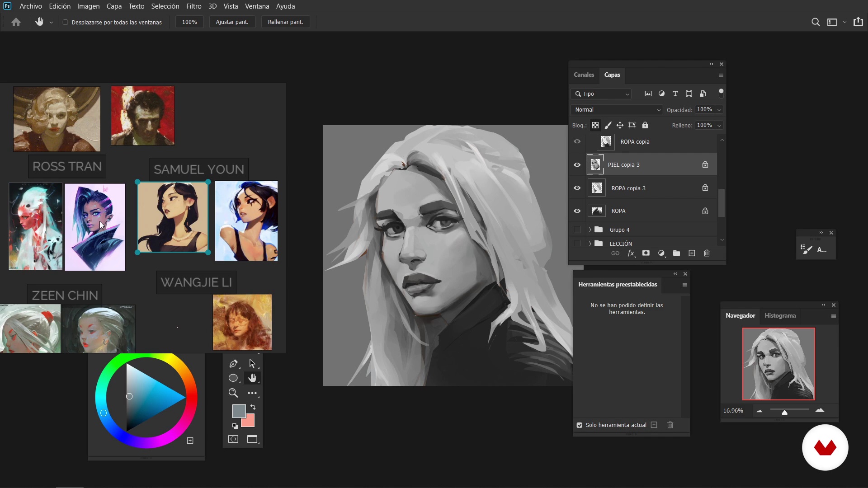
Task: Toggle lock image pixels brush icon
Action: click(608, 125)
